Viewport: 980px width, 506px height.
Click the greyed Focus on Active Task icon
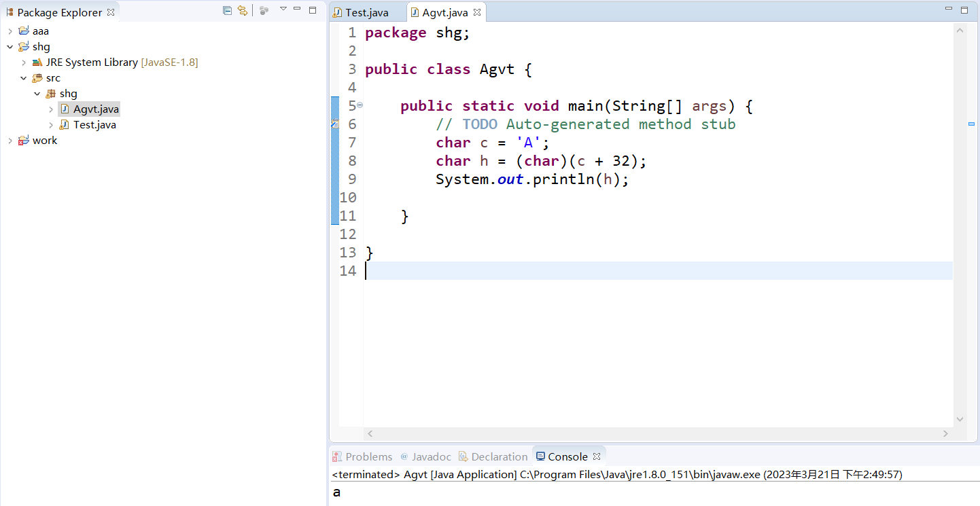tap(264, 10)
